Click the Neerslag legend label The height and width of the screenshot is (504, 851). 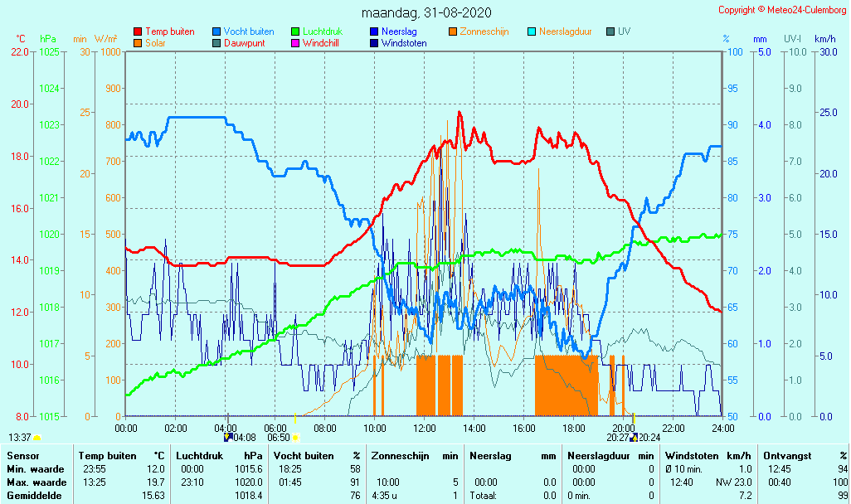tap(399, 31)
